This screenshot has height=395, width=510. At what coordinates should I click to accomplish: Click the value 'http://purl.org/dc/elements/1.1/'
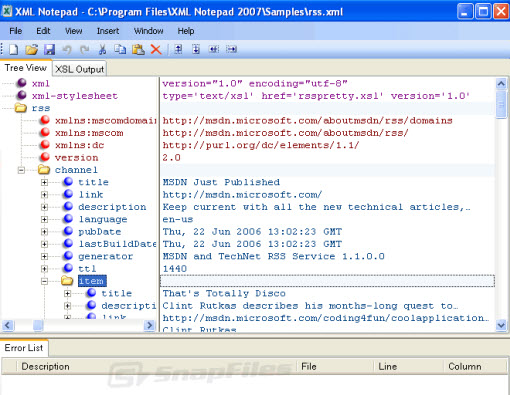[261, 145]
